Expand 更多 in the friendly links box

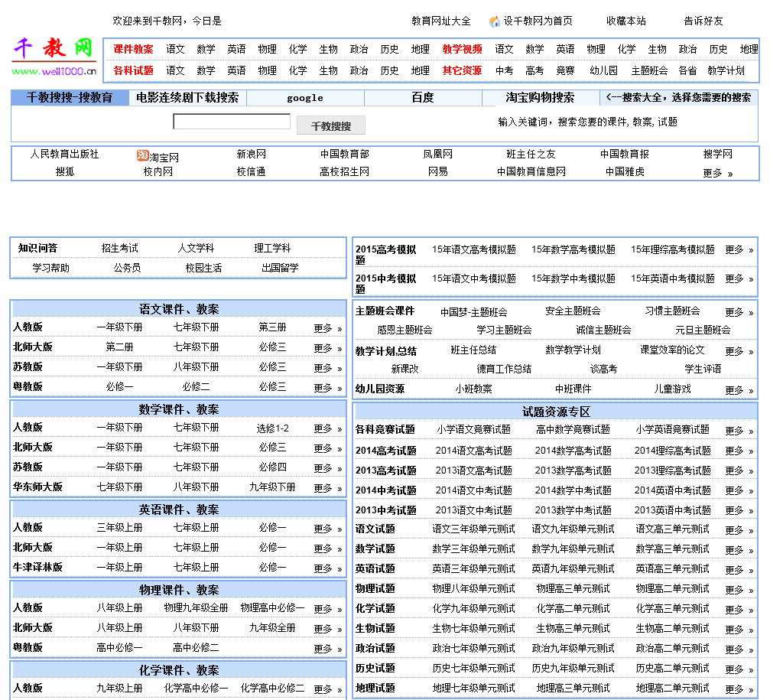(x=717, y=174)
